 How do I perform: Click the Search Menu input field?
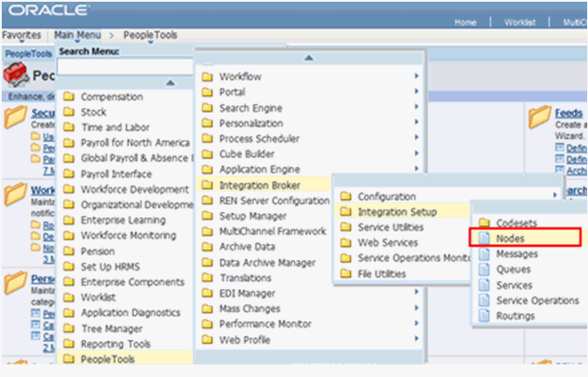coord(125,67)
